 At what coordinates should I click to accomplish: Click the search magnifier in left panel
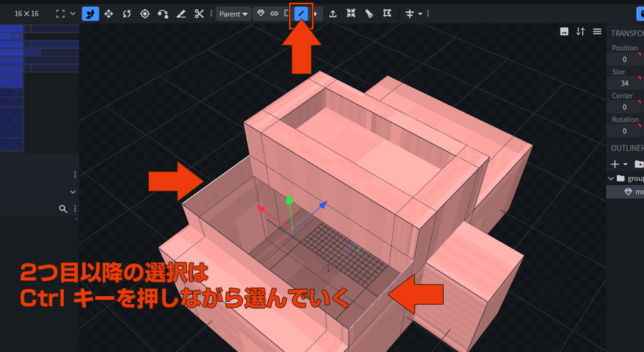63,209
